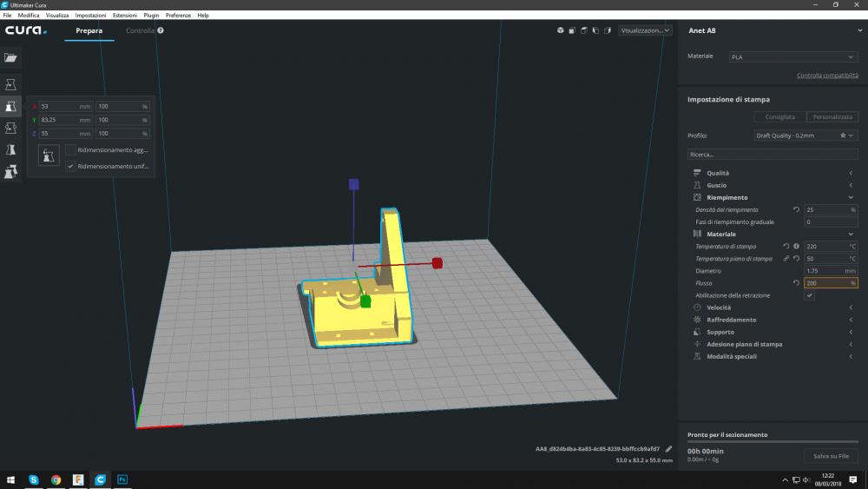
Task: Select the Rotate tool in left toolbar
Action: [x=10, y=128]
